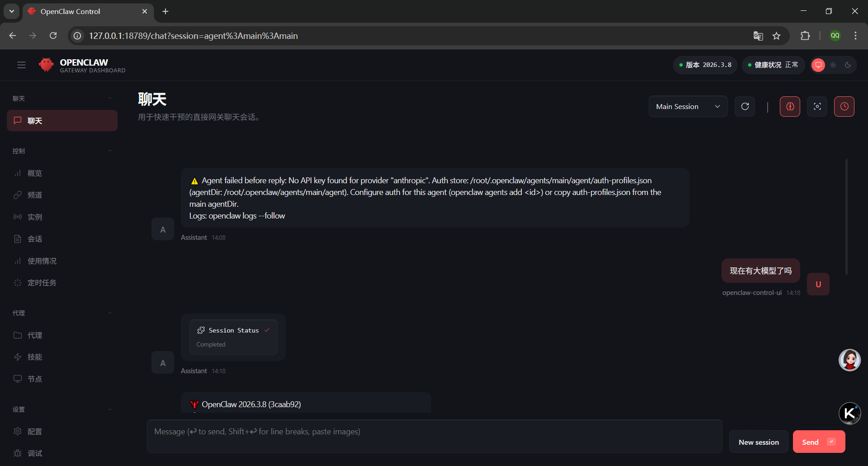Open 概览 overview in sidebar
Viewport: 868px width, 466px height.
point(62,173)
